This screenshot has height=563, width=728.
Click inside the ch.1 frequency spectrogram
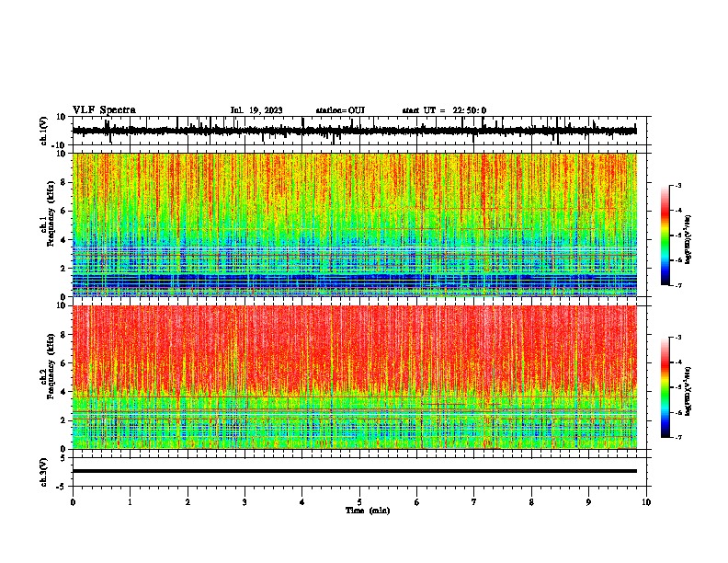pyautogui.click(x=355, y=224)
